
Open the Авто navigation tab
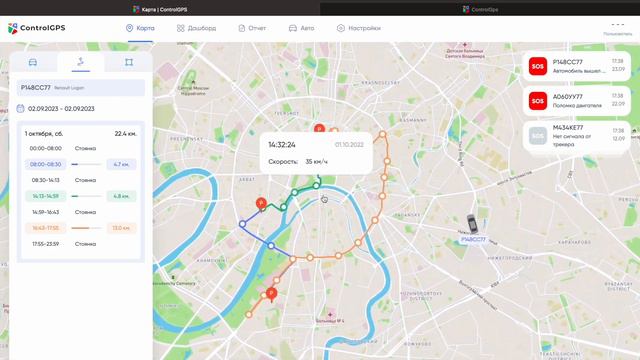[x=301, y=28]
